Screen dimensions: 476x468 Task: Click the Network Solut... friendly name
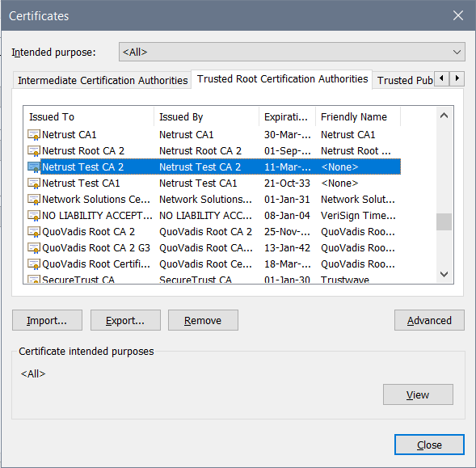tap(358, 199)
